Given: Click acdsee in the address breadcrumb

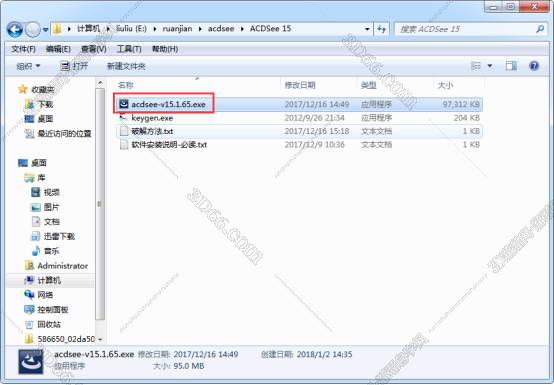Looking at the screenshot, I should [x=221, y=29].
